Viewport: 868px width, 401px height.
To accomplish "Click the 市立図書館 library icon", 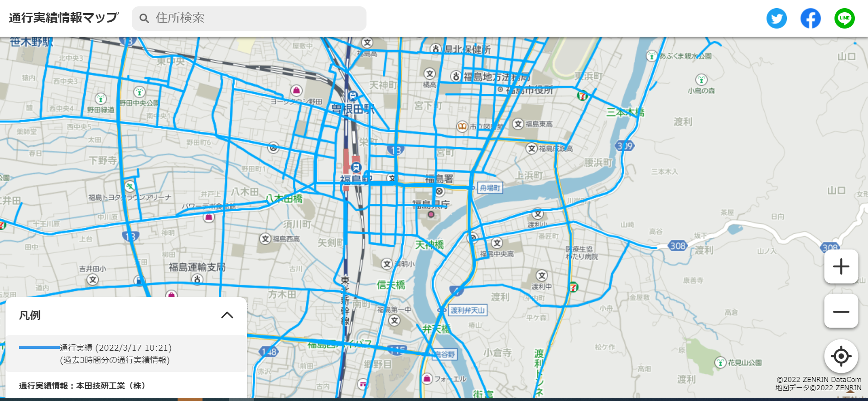I will pyautogui.click(x=462, y=126).
